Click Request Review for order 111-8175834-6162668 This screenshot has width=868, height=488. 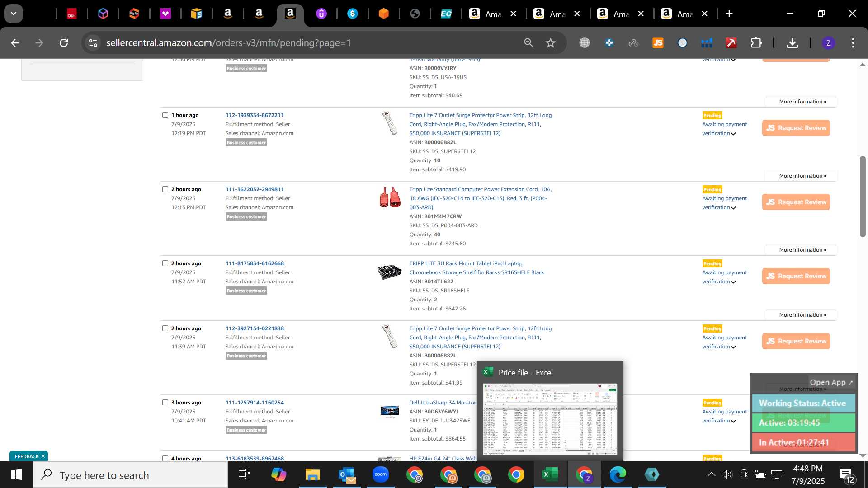pos(796,276)
